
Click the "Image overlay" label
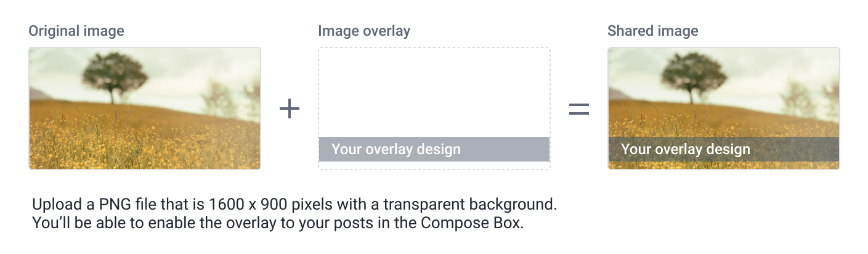coord(363,31)
